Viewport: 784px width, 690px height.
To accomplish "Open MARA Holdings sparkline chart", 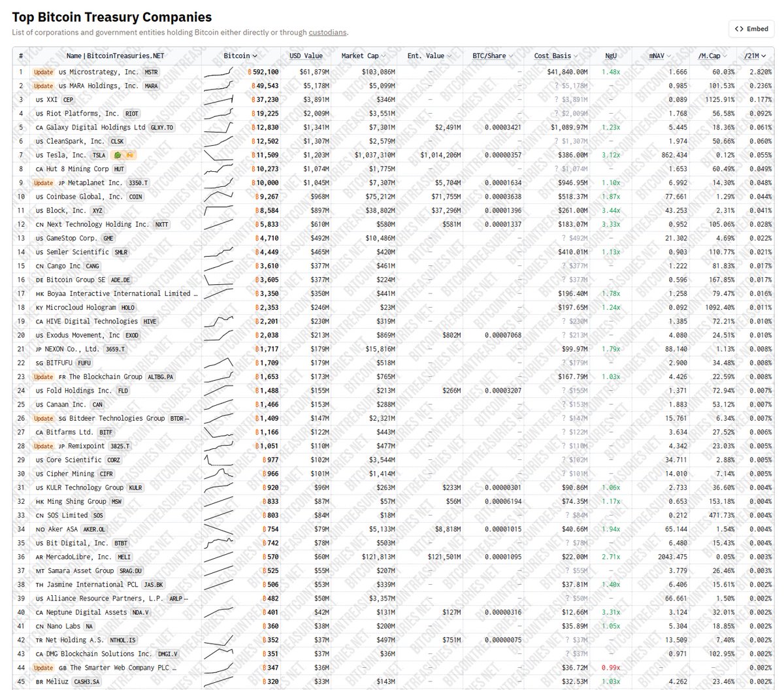I will [x=218, y=86].
